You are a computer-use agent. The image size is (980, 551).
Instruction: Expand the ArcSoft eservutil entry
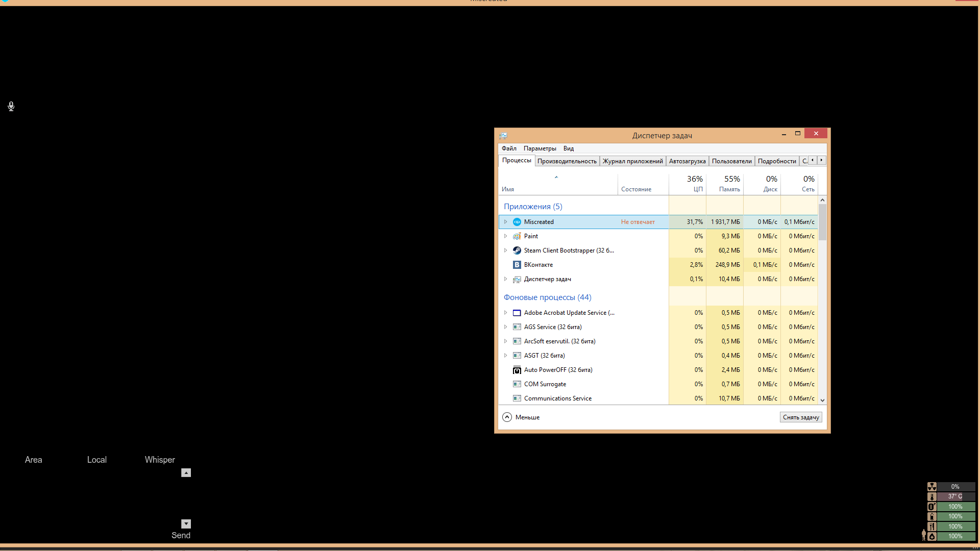tap(505, 341)
